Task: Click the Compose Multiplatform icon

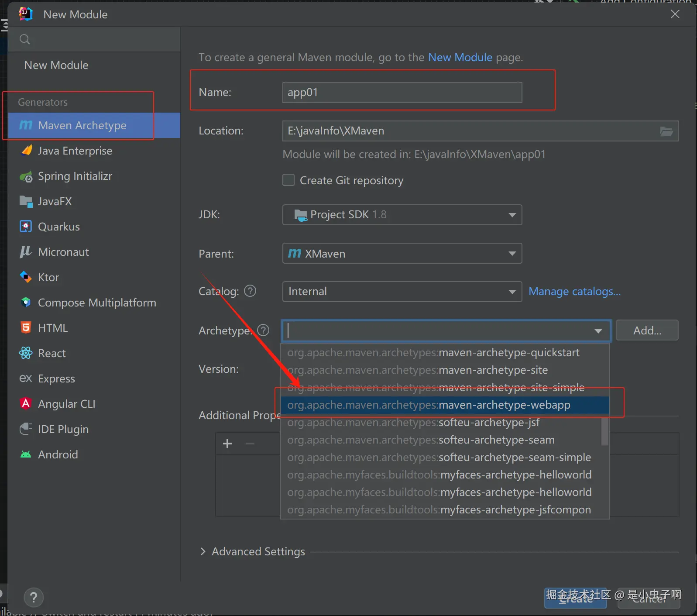Action: (26, 303)
